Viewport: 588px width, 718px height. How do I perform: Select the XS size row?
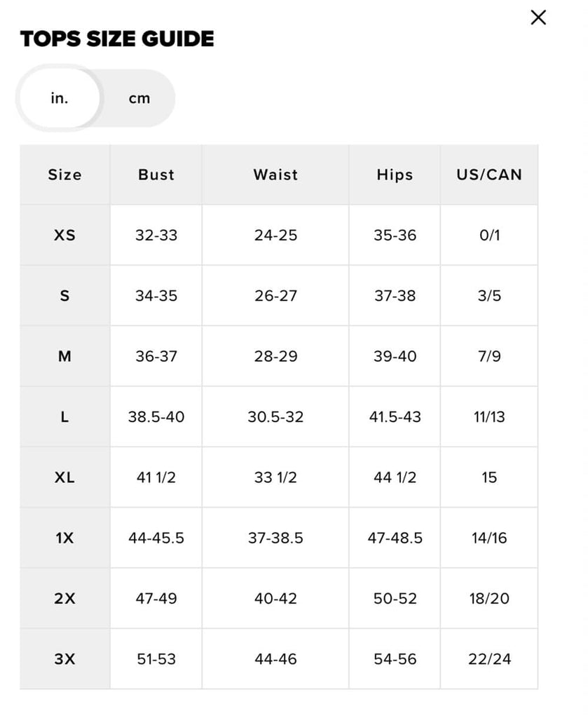tap(64, 235)
